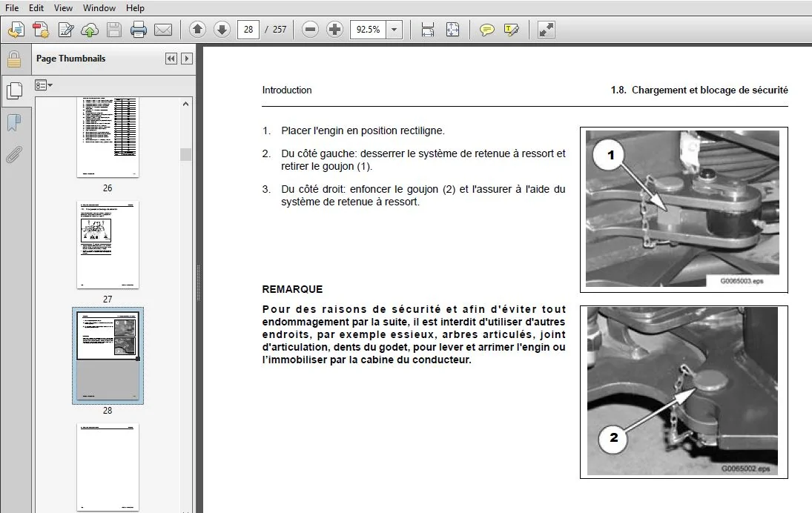Click the upload to cloud icon
Image resolution: width=812 pixels, height=513 pixels.
(90, 30)
